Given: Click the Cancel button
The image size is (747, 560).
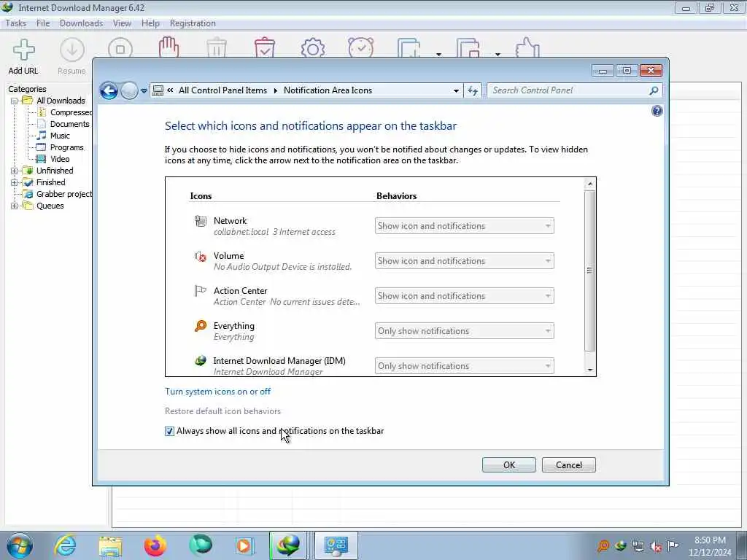Looking at the screenshot, I should 569,464.
